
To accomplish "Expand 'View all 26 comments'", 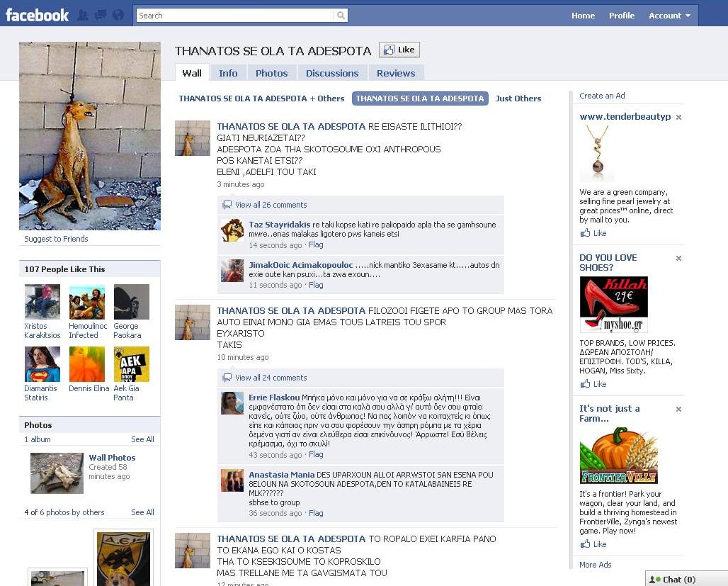I will click(271, 205).
